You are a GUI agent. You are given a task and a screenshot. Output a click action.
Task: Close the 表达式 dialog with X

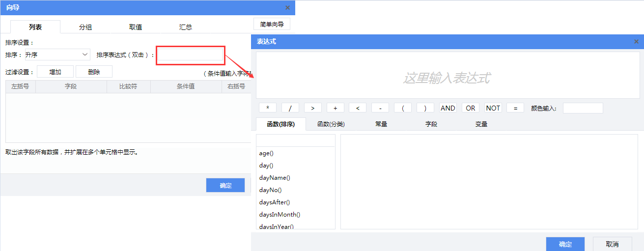(636, 42)
